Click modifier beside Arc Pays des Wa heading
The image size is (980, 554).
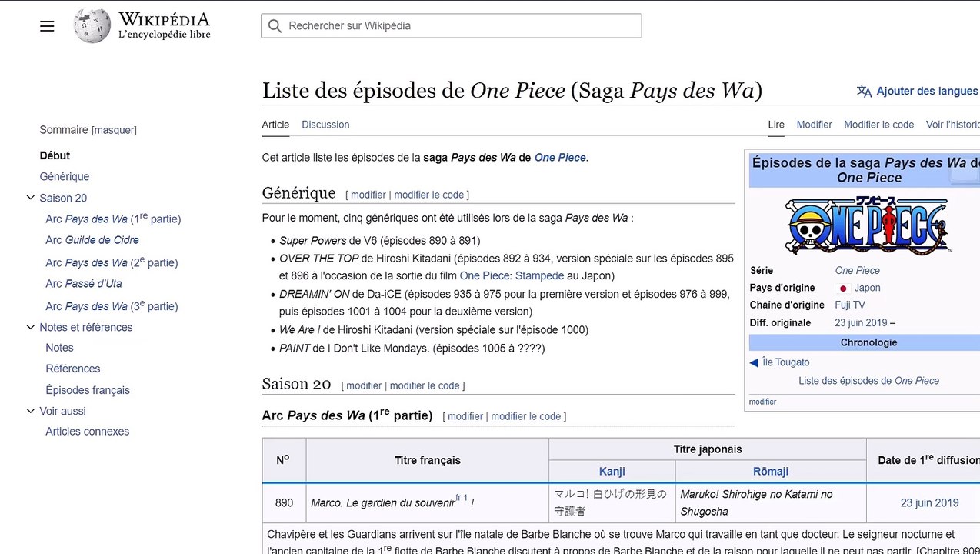pyautogui.click(x=465, y=416)
